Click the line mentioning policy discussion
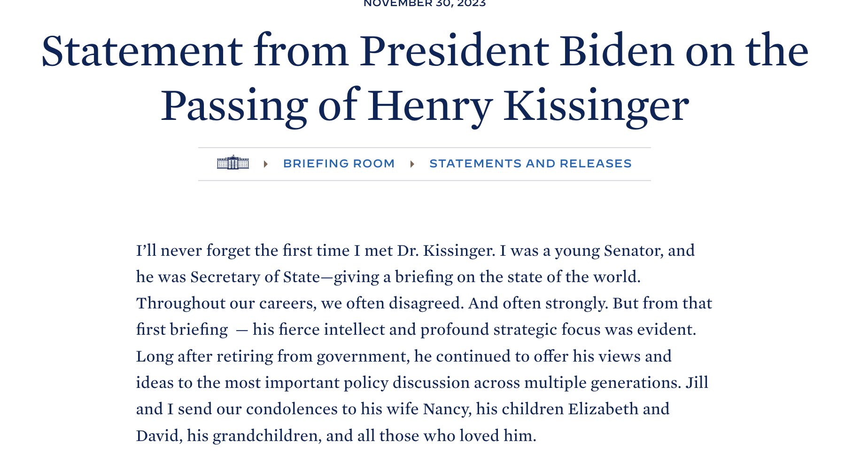 coord(422,383)
